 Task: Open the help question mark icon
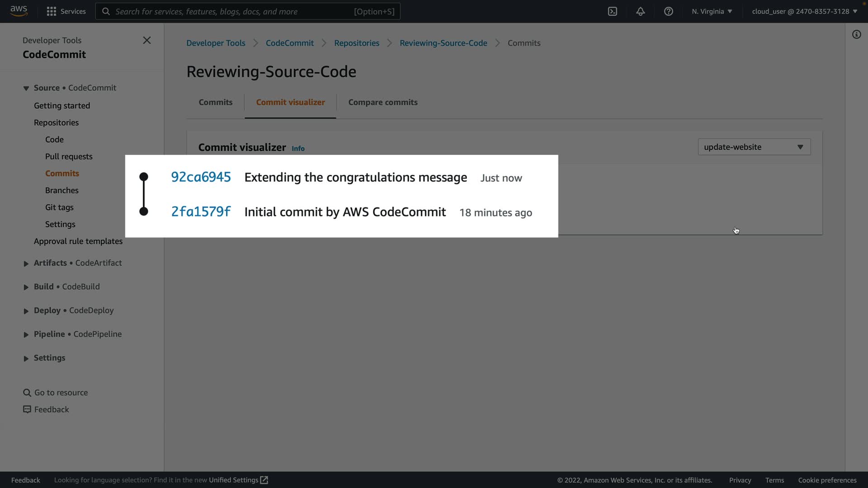point(669,11)
